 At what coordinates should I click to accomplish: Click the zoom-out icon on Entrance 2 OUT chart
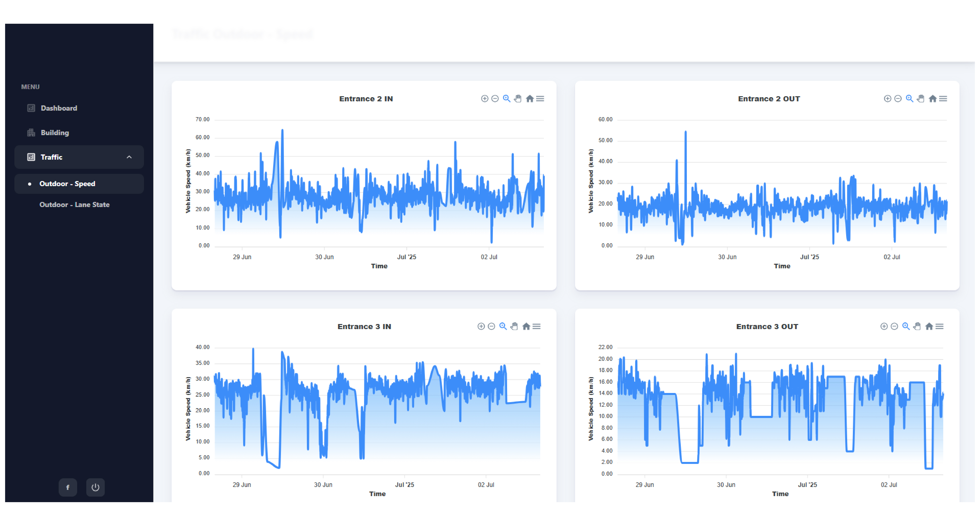point(898,99)
